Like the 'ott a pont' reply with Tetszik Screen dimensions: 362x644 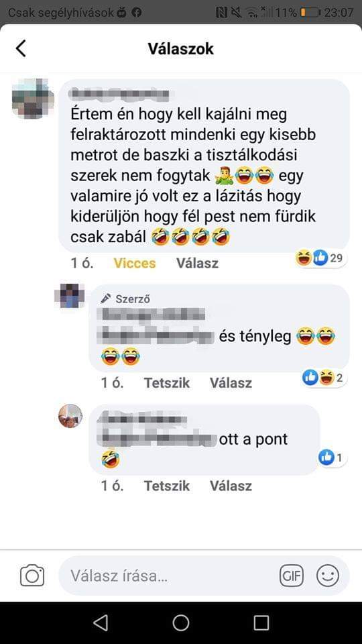tap(167, 486)
